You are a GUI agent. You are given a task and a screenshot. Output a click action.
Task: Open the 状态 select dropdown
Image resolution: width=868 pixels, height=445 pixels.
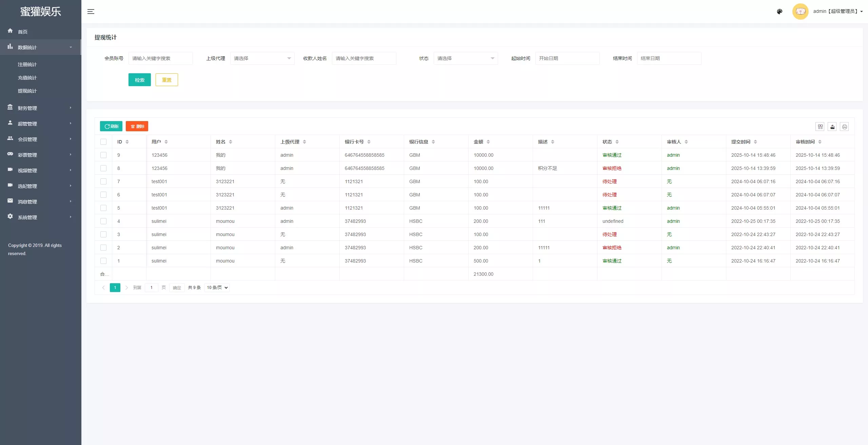466,58
